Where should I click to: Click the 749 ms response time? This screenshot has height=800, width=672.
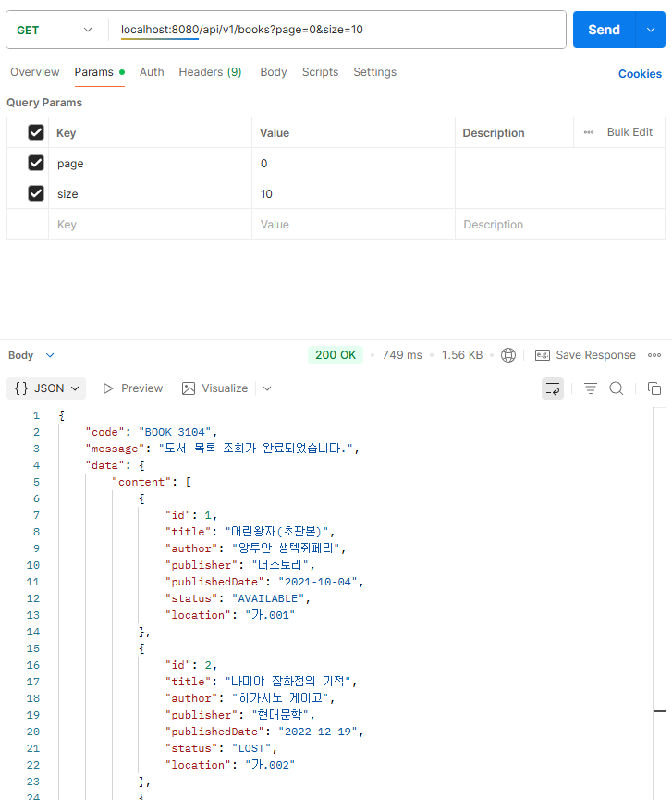point(402,355)
